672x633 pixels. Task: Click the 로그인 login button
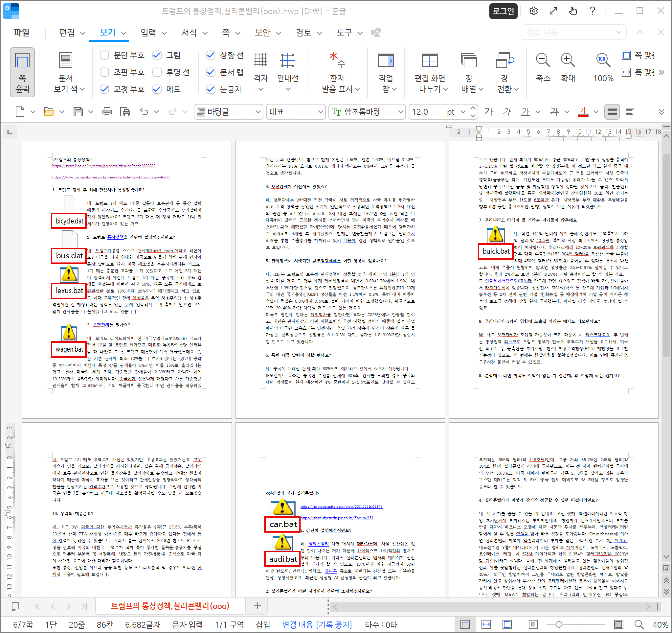(503, 11)
